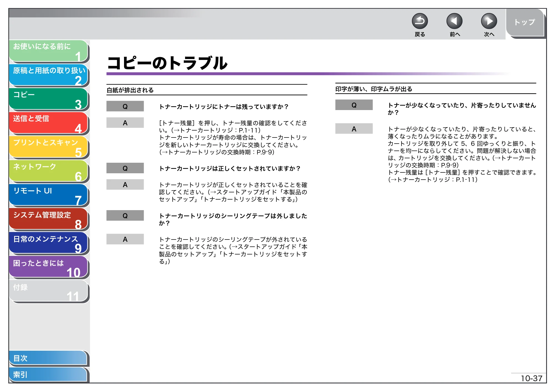Click the Q box under 印字が薄い section

[x=354, y=105]
